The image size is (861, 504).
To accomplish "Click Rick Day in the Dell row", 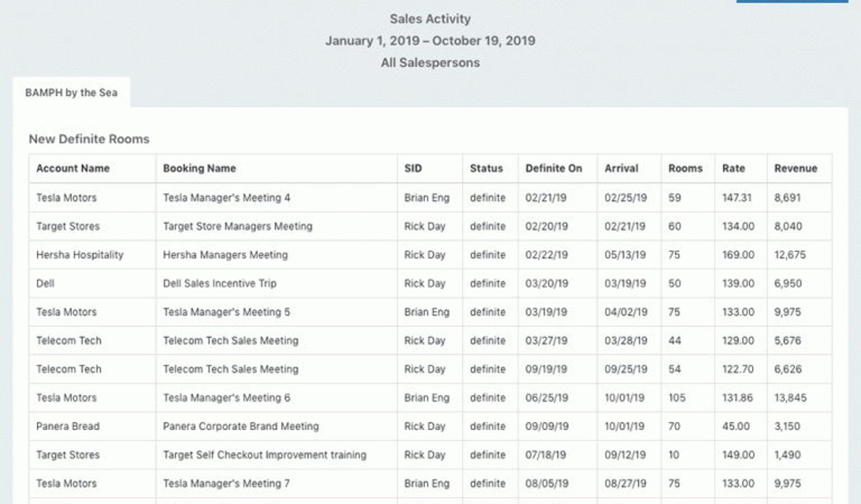I will pyautogui.click(x=425, y=283).
